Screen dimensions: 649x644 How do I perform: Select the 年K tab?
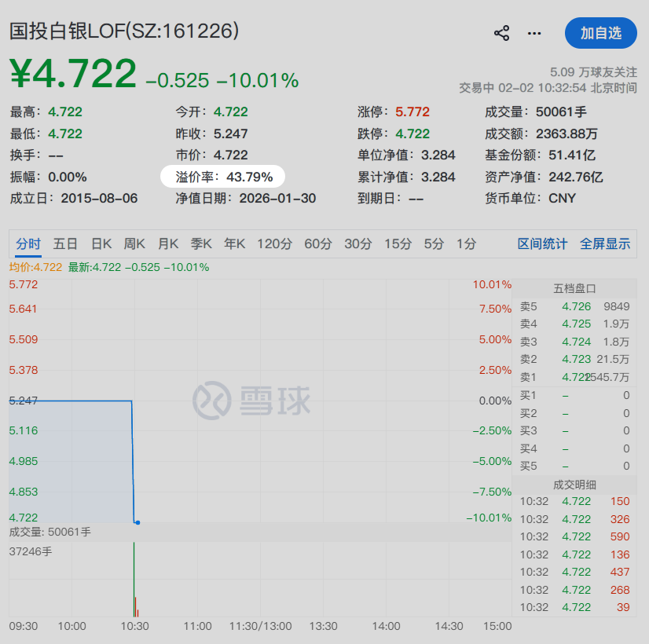pyautogui.click(x=234, y=243)
